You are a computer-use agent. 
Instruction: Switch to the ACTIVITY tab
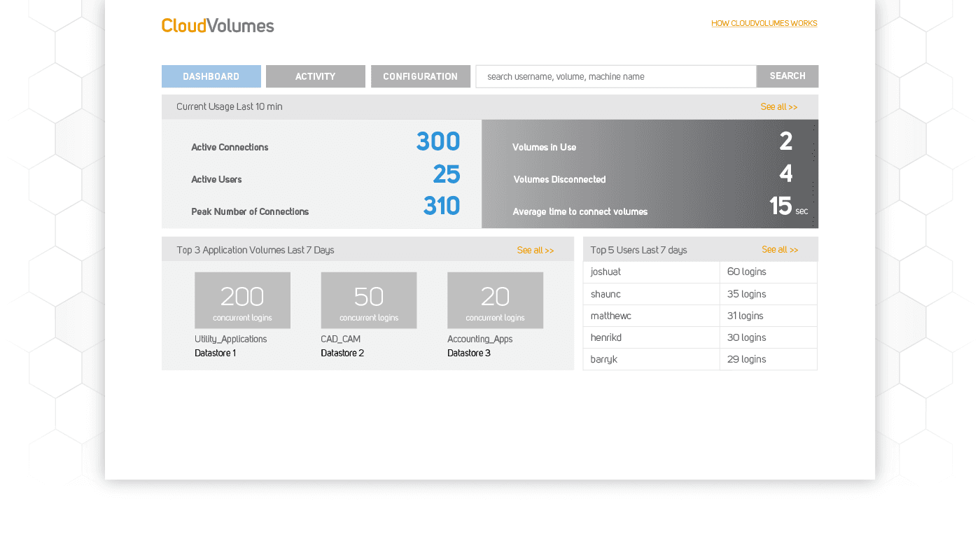tap(315, 76)
